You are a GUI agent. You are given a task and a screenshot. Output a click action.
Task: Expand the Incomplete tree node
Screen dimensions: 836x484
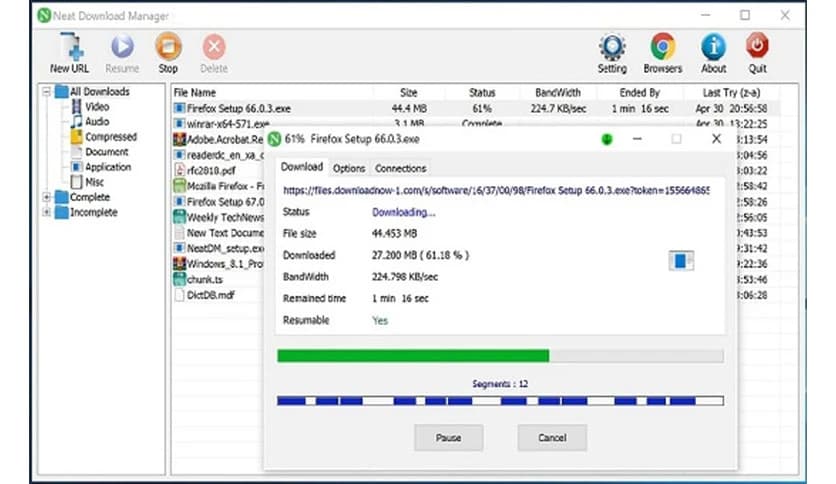point(46,212)
